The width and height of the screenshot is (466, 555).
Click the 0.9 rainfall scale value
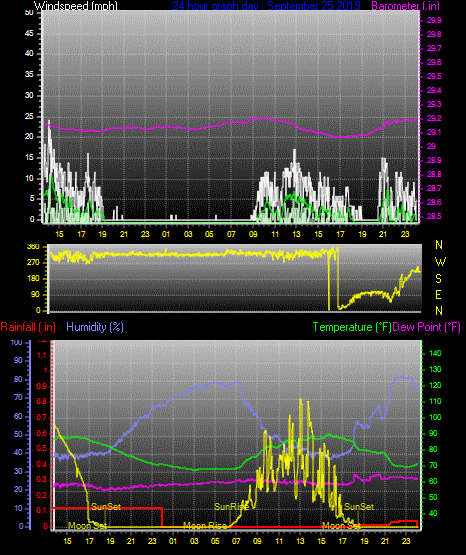pyautogui.click(x=42, y=386)
